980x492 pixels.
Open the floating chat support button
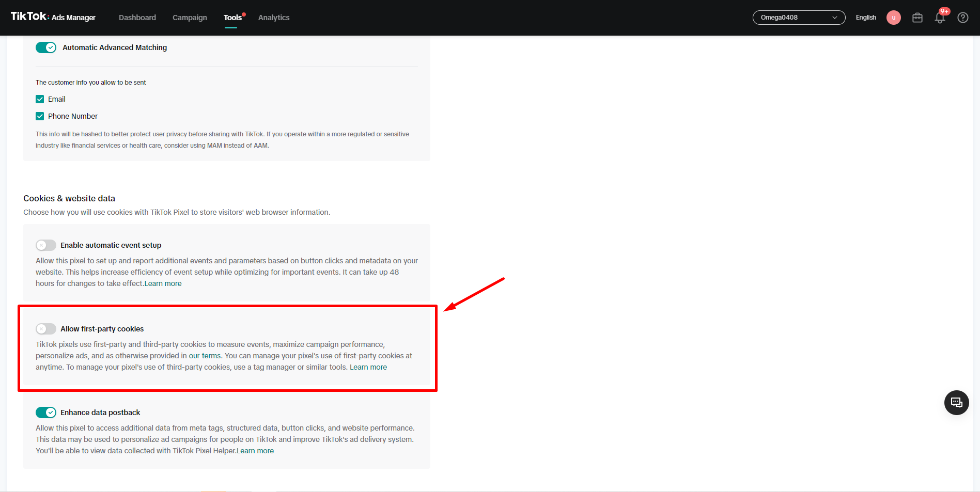(x=956, y=403)
